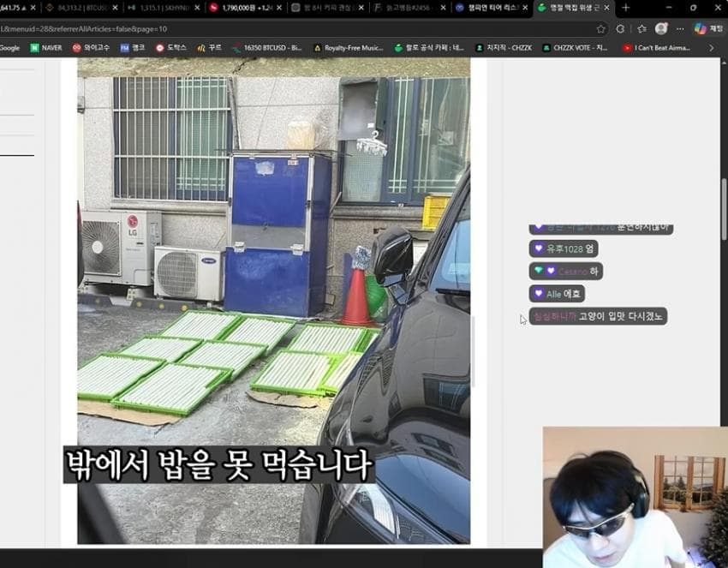Switch to the 1,790,000원 tab
Screen dimensions: 728x568
pyautogui.click(x=246, y=8)
